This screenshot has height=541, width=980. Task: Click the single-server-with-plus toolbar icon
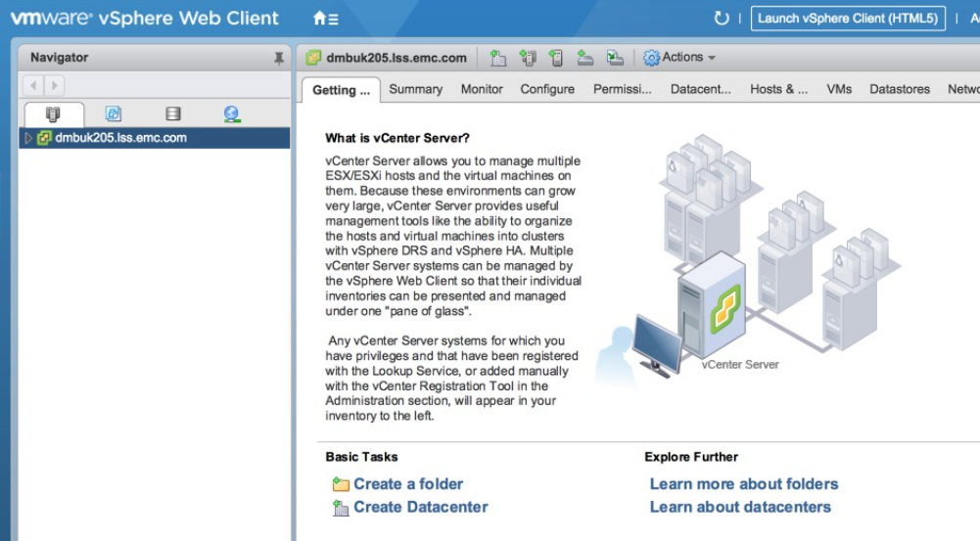pyautogui.click(x=556, y=59)
